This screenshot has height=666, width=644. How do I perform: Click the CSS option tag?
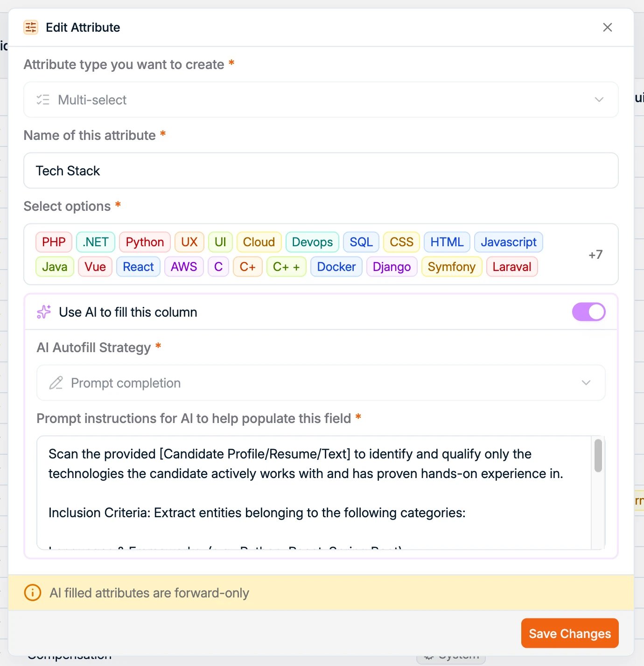(x=401, y=242)
